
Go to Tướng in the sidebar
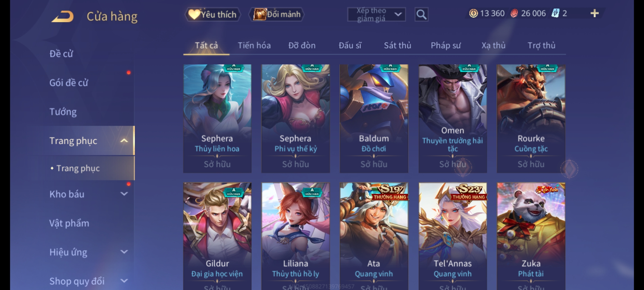point(63,112)
